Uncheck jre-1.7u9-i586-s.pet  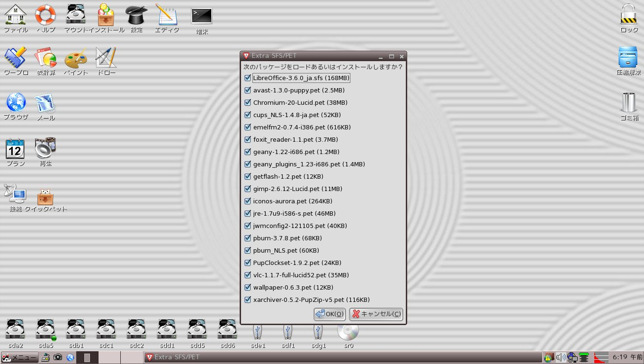[248, 213]
